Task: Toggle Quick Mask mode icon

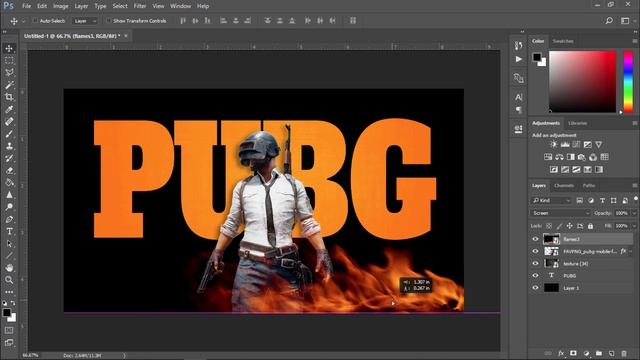Action: (9, 330)
